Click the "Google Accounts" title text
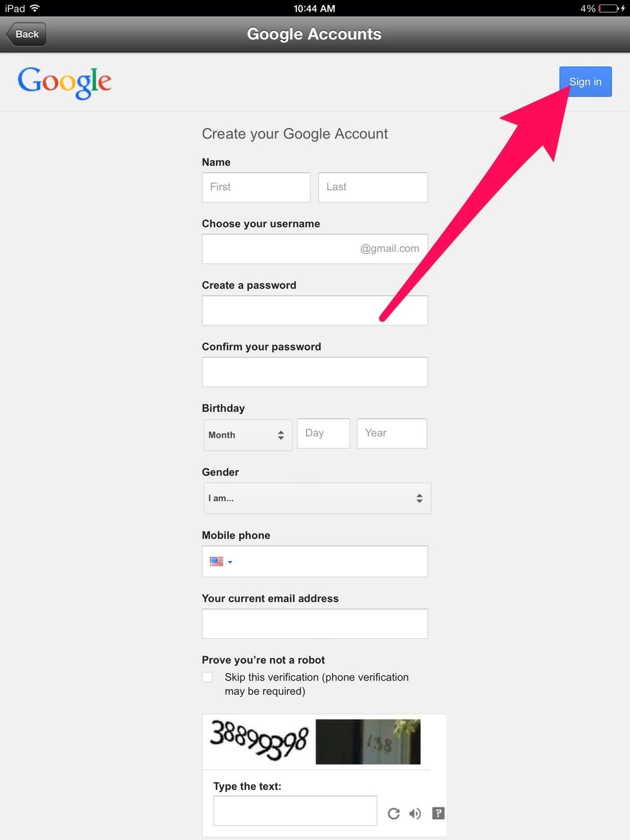The height and width of the screenshot is (840, 630). click(x=314, y=34)
